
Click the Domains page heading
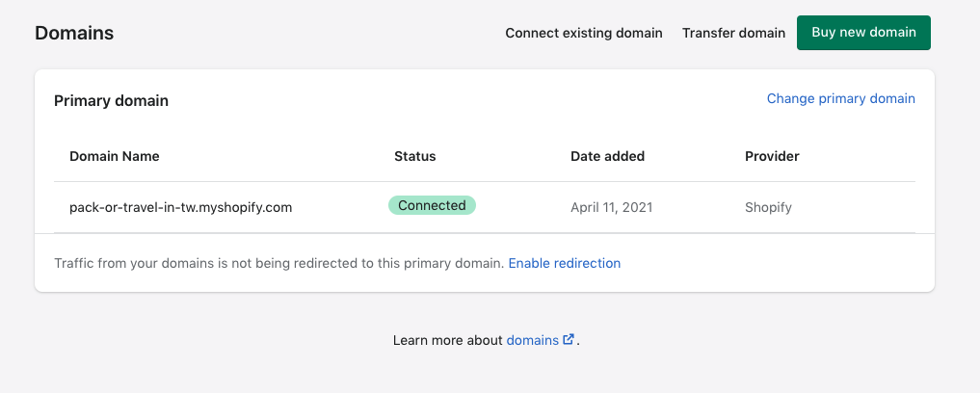(x=74, y=33)
